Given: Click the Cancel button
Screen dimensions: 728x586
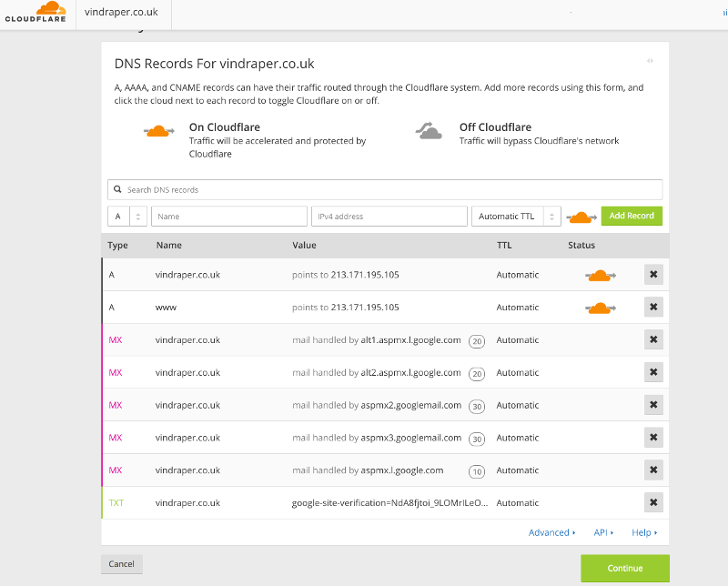Looking at the screenshot, I should 121,563.
